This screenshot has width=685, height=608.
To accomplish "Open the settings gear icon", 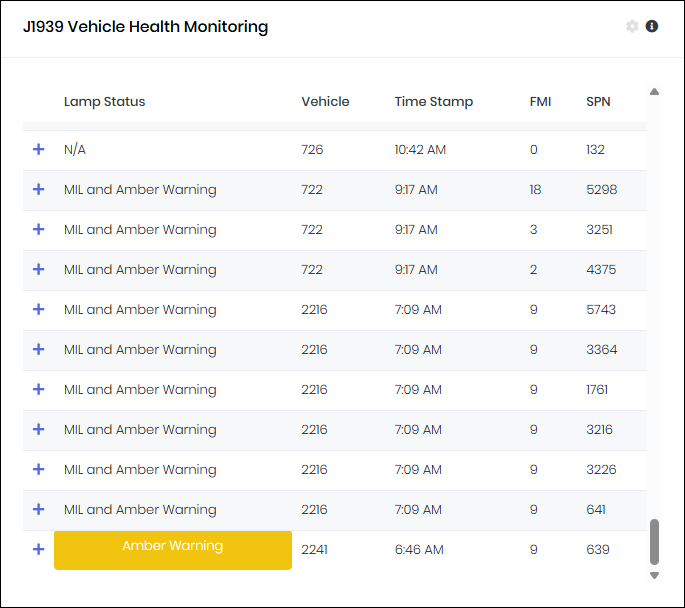I will [632, 27].
